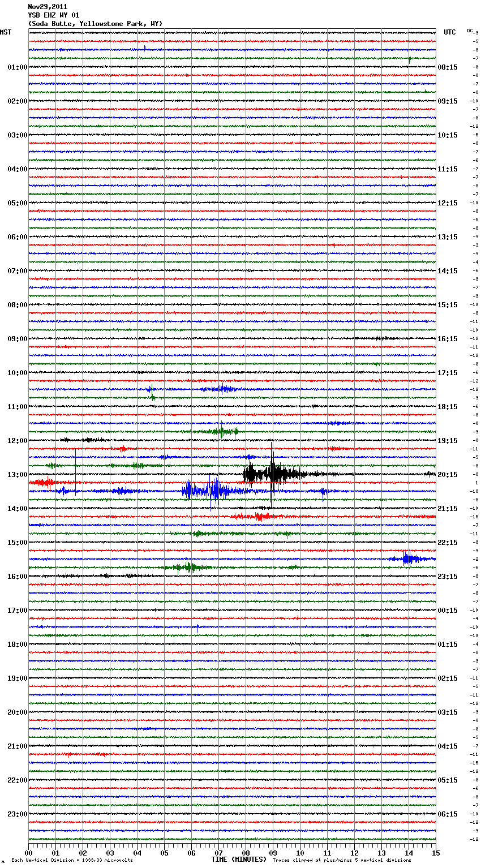Image resolution: width=481 pixels, height=868 pixels.
Task: Click the 20:15 UTC time label
Action: coord(448,475)
